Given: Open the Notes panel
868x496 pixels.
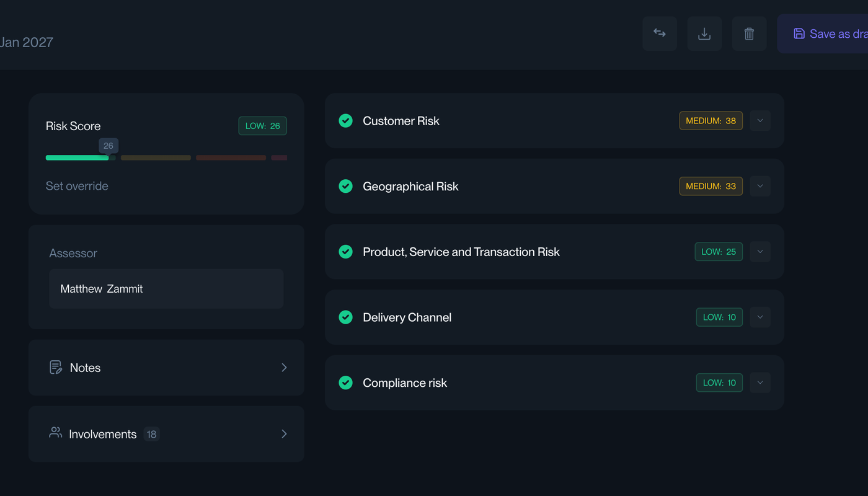Looking at the screenshot, I should 166,367.
